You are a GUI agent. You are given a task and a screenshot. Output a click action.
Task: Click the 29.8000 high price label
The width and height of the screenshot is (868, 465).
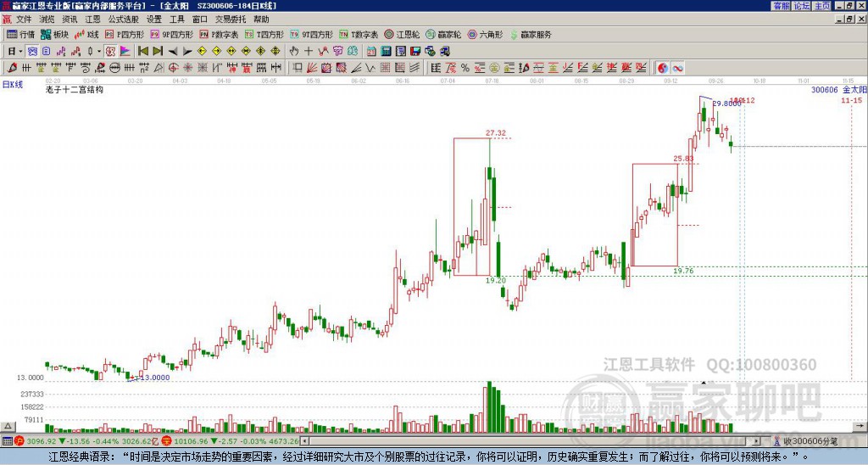tap(726, 104)
